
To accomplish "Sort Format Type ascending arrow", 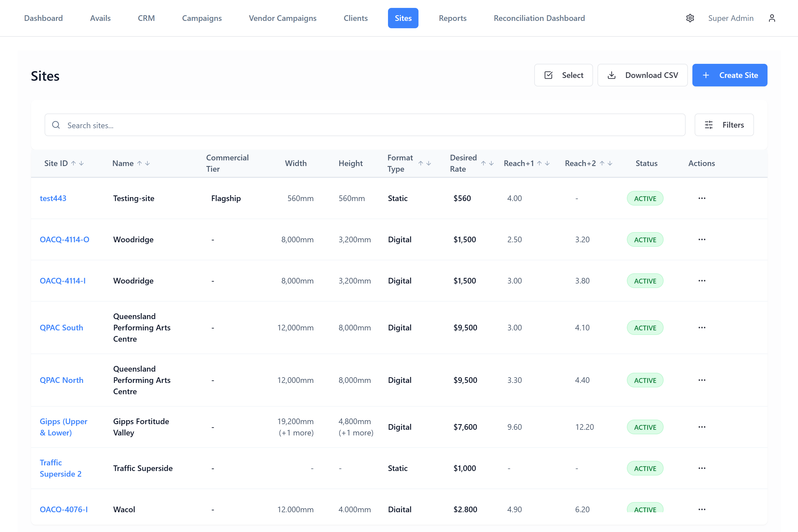I will point(421,163).
